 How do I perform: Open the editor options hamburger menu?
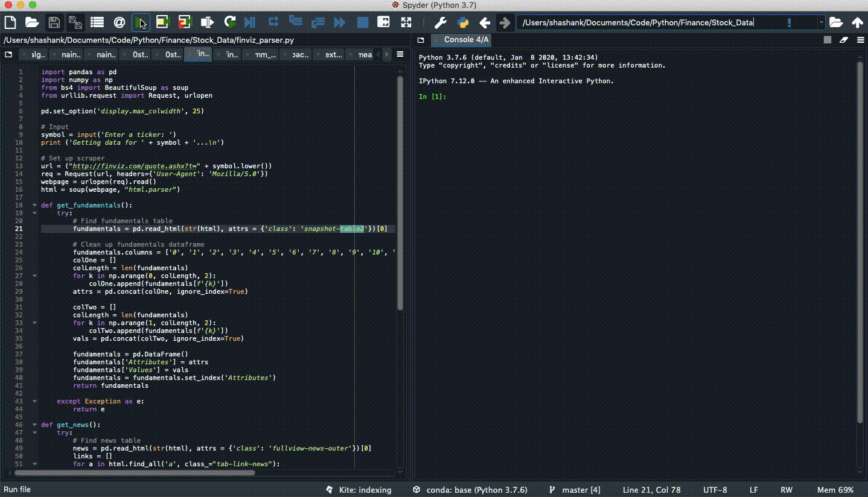pyautogui.click(x=400, y=54)
